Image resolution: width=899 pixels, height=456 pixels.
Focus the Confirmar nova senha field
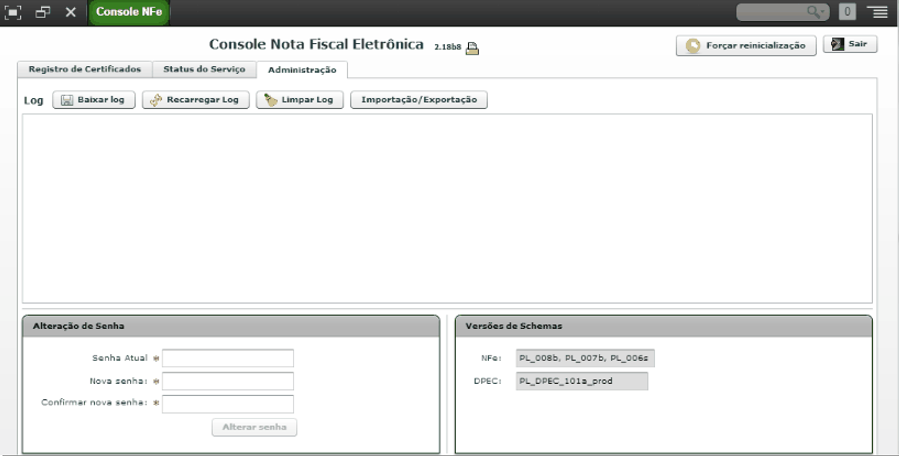(x=228, y=404)
